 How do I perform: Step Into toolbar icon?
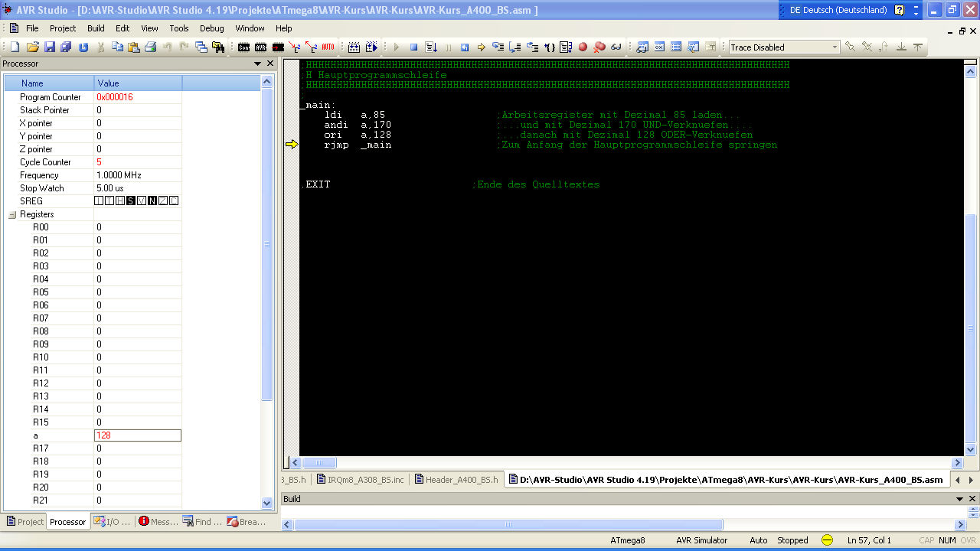click(x=498, y=47)
